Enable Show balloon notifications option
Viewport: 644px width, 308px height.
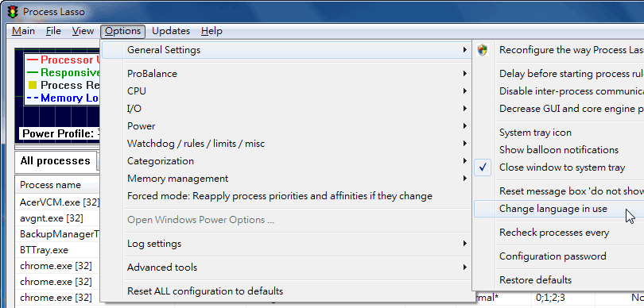(559, 150)
